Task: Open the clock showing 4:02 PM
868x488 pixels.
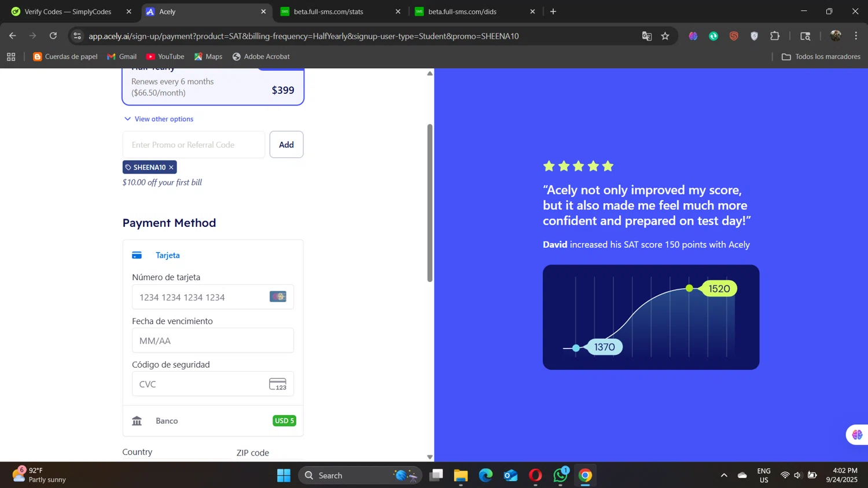Action: coord(841,475)
